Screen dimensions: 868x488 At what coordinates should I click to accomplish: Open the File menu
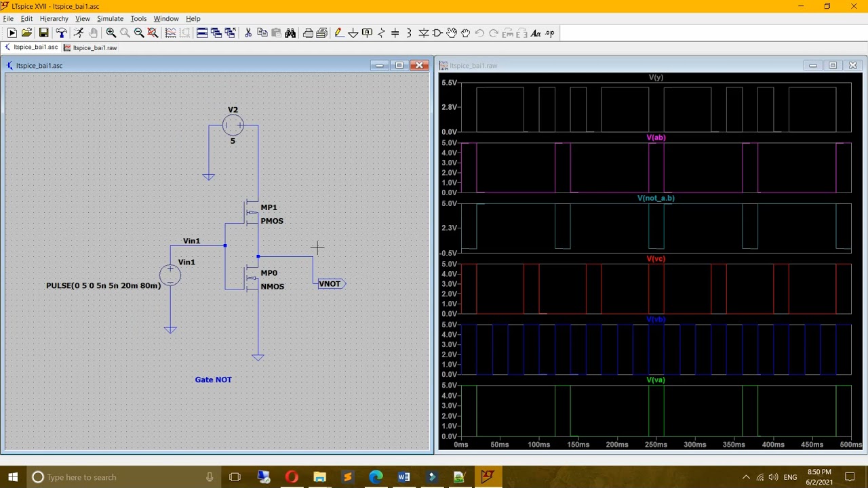tap(8, 19)
